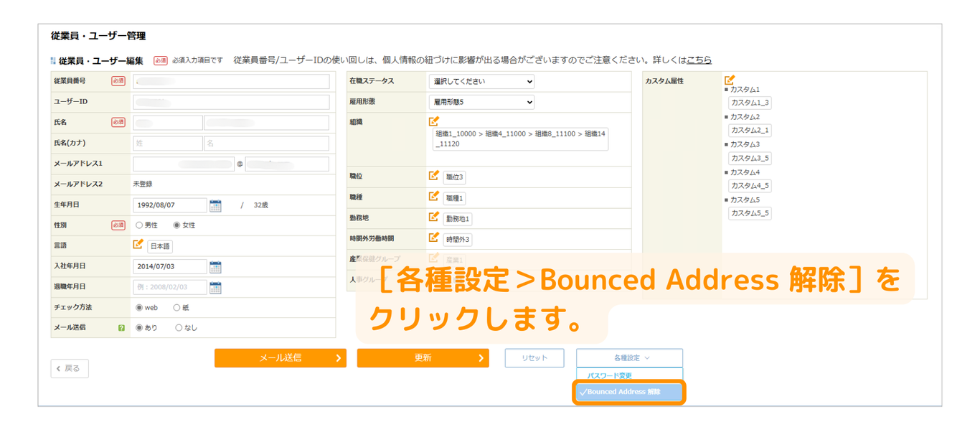Click the edit icon for 言語

click(x=138, y=244)
